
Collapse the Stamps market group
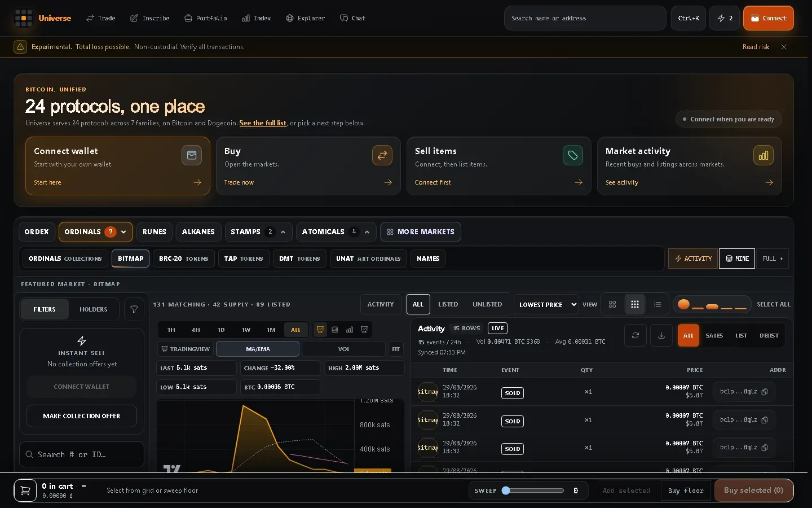283,232
